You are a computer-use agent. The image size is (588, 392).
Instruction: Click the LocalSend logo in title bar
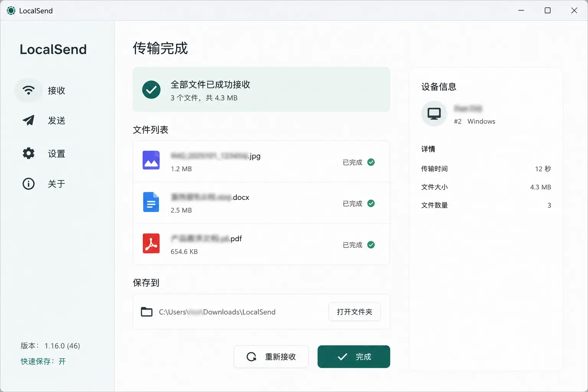[x=11, y=11]
